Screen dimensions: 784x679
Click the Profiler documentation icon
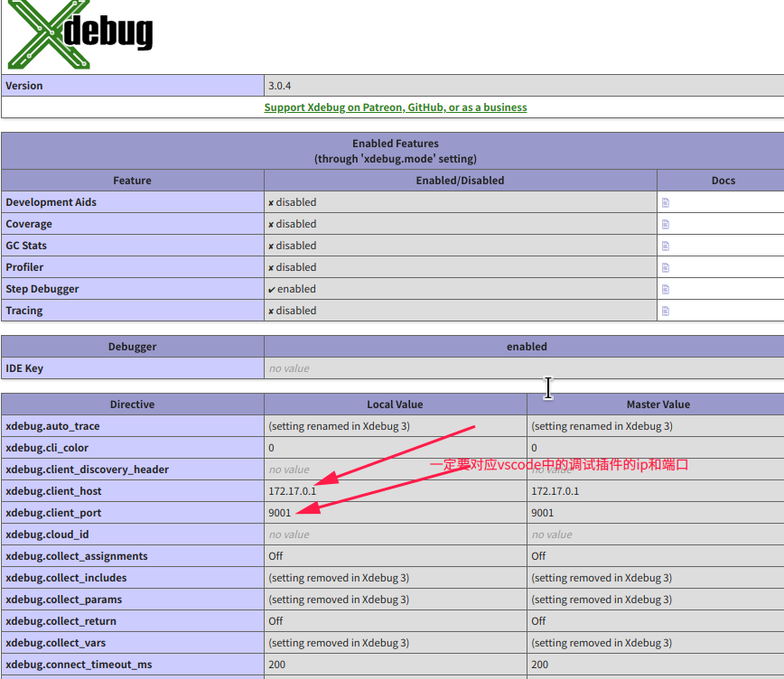[666, 267]
